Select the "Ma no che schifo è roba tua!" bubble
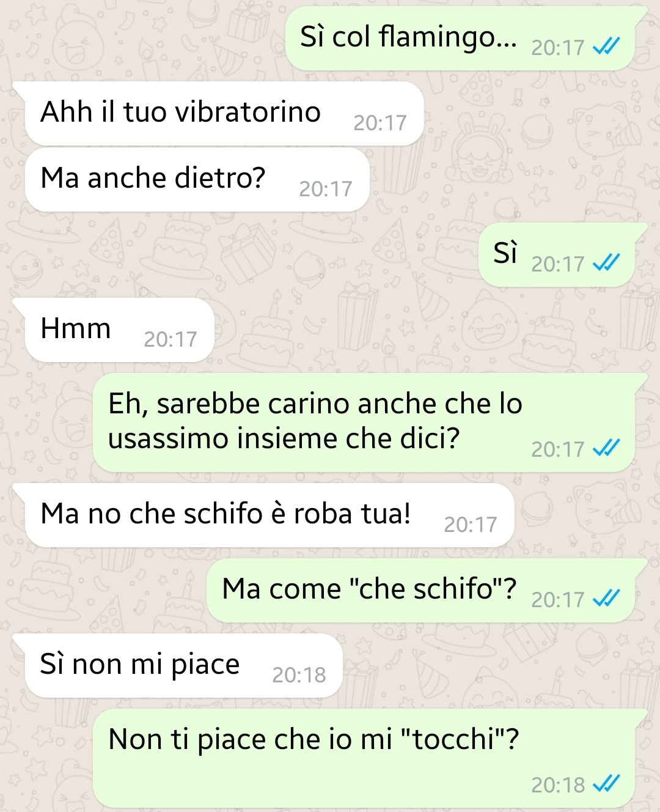Image resolution: width=660 pixels, height=812 pixels. click(x=269, y=515)
